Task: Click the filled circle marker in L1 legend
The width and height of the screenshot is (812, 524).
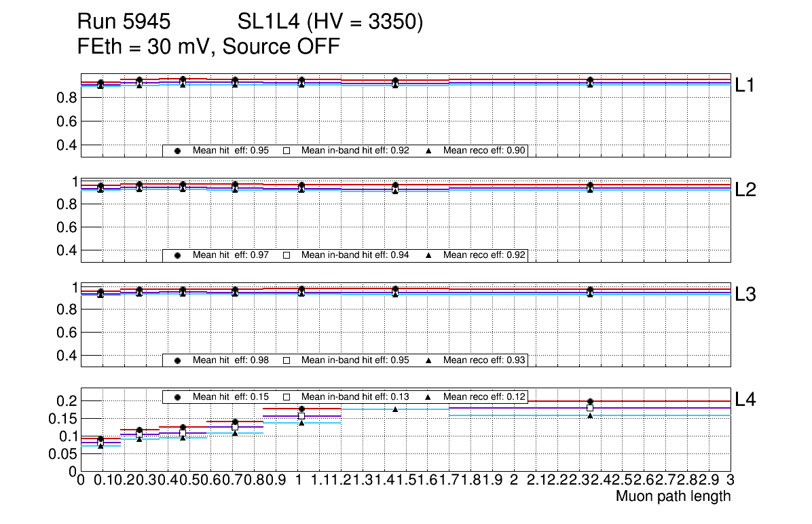Action: 178,151
